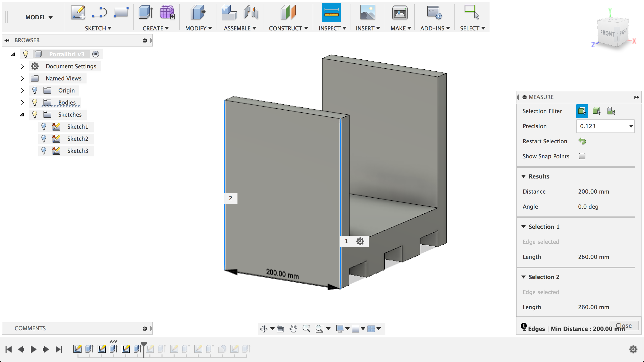
Task: Click the Insert menu icon
Action: coord(367,12)
